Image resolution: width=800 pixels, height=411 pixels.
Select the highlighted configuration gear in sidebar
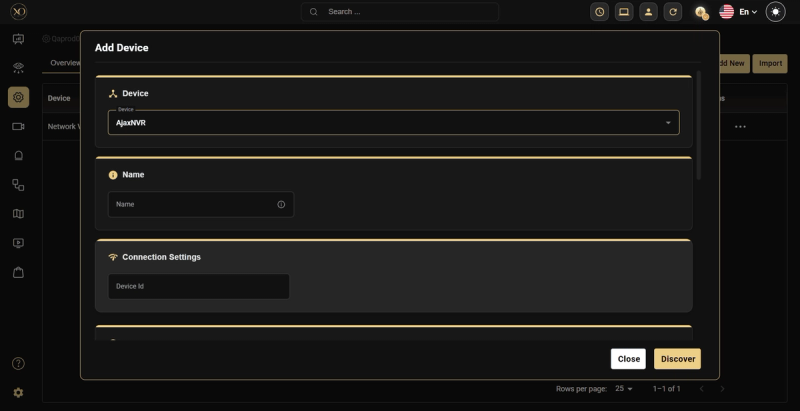click(x=18, y=97)
